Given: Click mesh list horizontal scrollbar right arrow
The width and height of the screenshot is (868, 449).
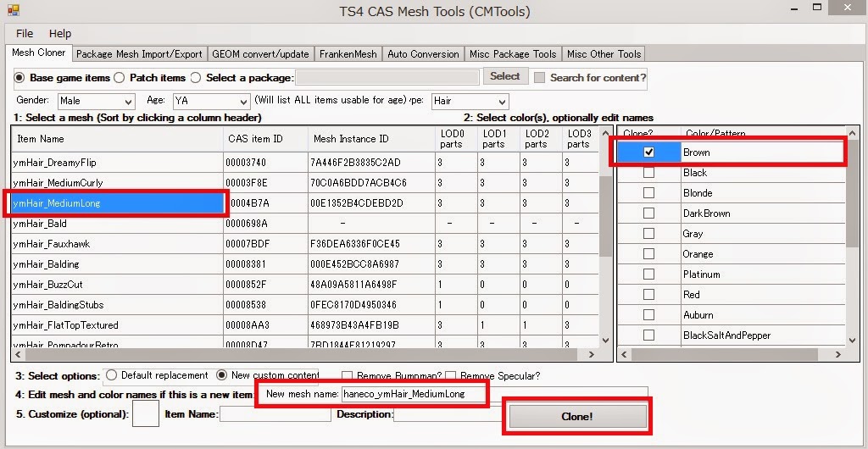Looking at the screenshot, I should 592,354.
